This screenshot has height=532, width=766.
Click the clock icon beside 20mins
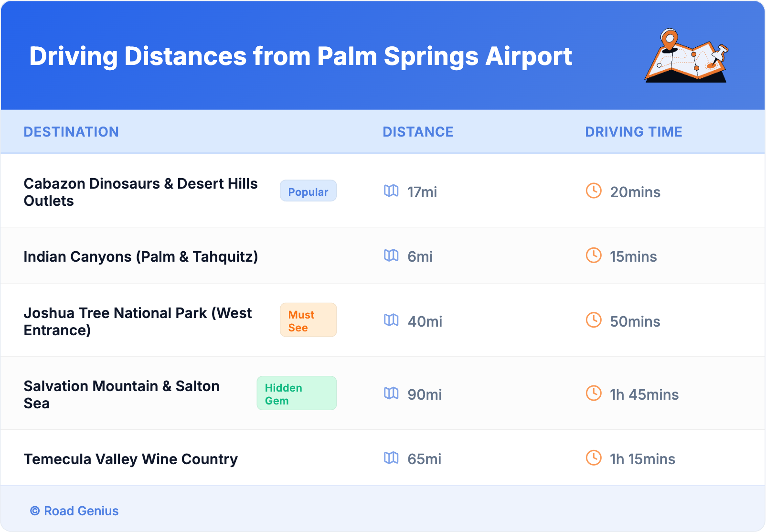tap(594, 191)
